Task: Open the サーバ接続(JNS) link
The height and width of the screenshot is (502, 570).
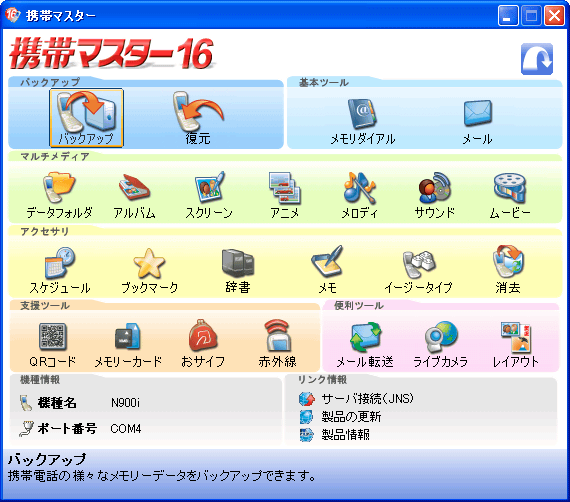Action: pyautogui.click(x=367, y=399)
